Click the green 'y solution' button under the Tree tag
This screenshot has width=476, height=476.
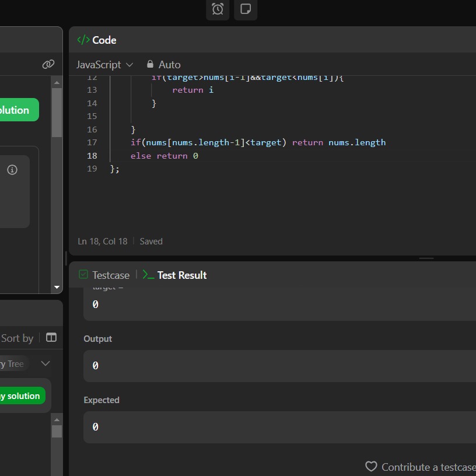pyautogui.click(x=22, y=396)
